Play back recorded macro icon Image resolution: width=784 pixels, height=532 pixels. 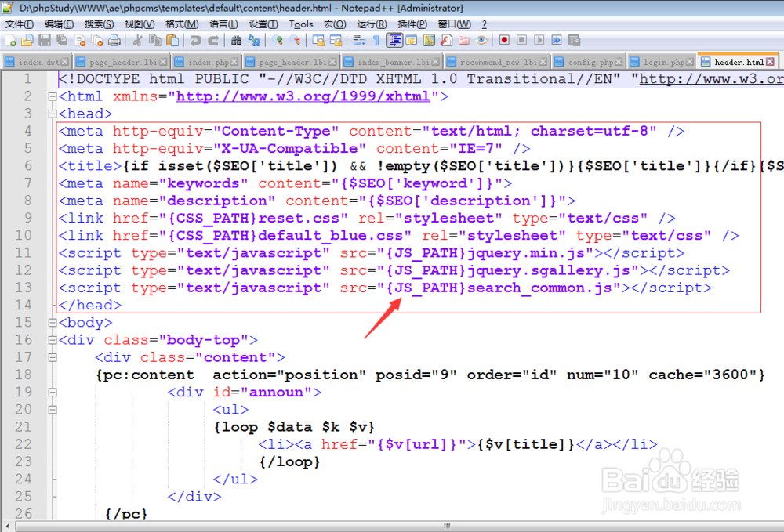pos(539,41)
